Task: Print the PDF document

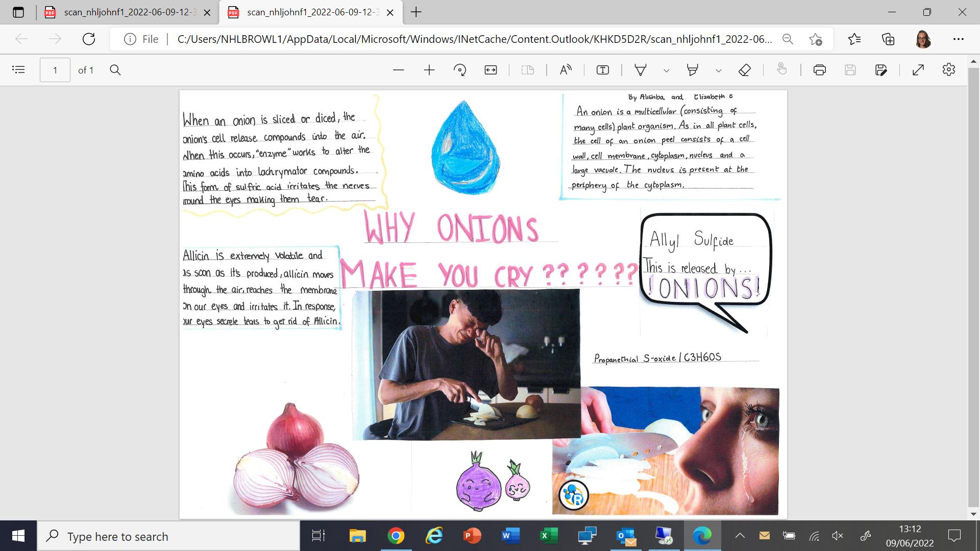Action: tap(820, 70)
